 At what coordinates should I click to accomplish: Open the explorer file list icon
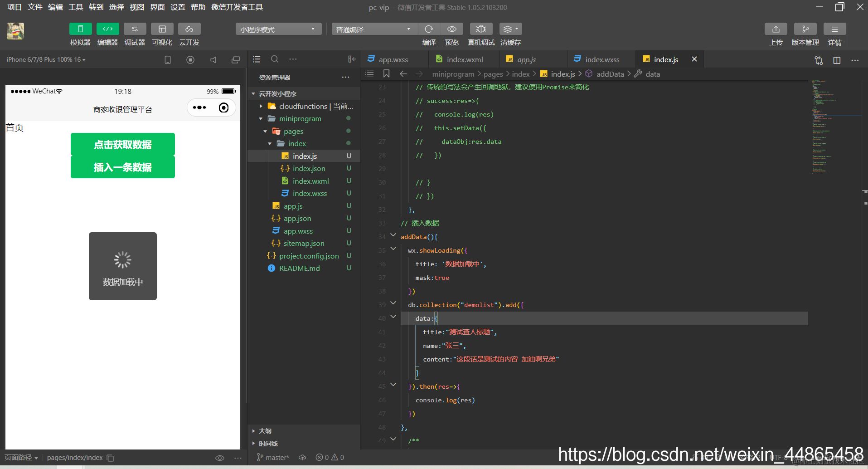[x=257, y=59]
